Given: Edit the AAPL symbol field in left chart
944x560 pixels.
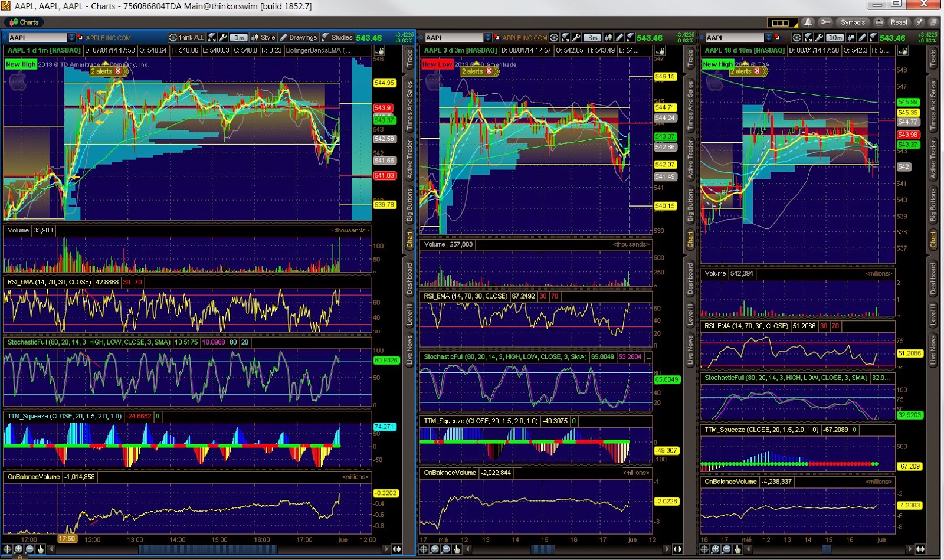Looking at the screenshot, I should (x=38, y=38).
